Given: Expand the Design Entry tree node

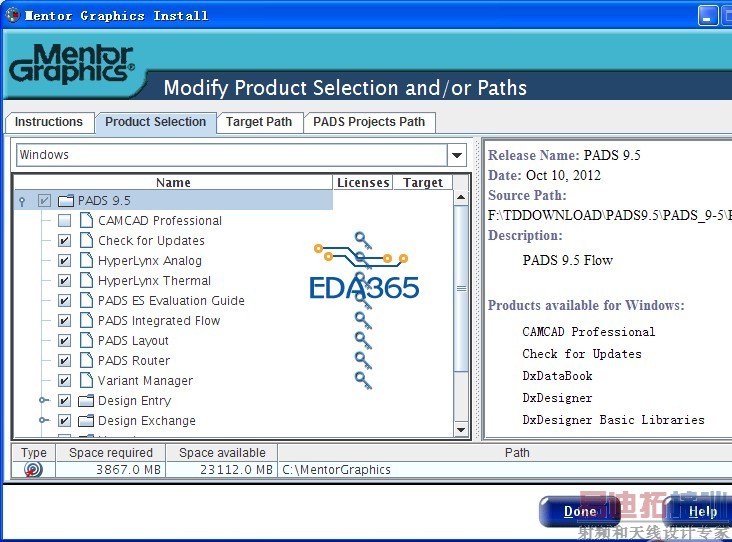Looking at the screenshot, I should (44, 400).
